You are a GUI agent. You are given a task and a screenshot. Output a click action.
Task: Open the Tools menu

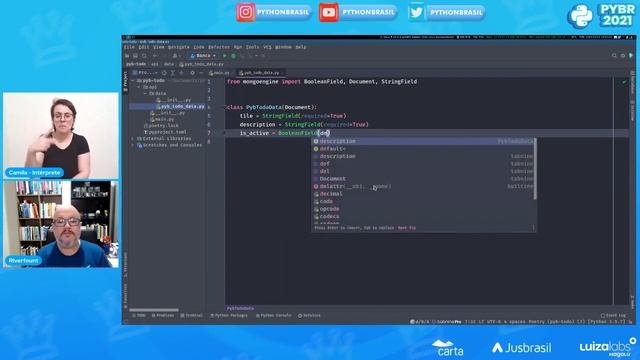pyautogui.click(x=252, y=47)
